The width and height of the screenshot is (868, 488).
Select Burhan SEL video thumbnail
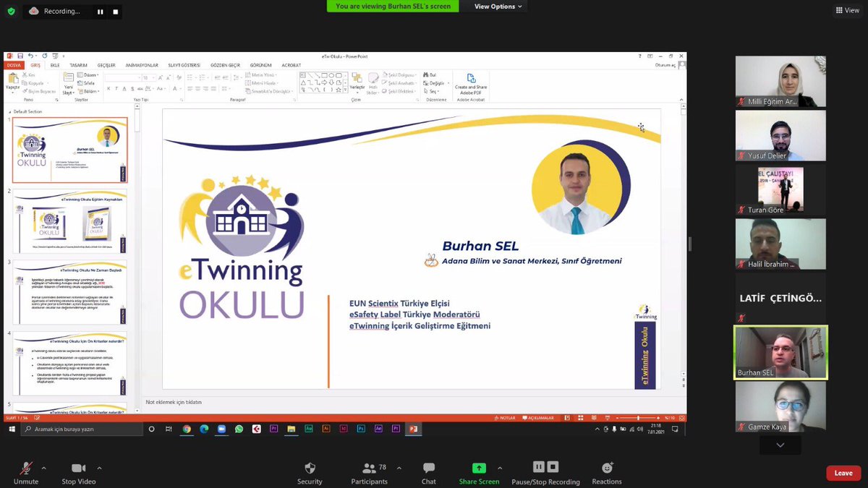[x=780, y=352]
